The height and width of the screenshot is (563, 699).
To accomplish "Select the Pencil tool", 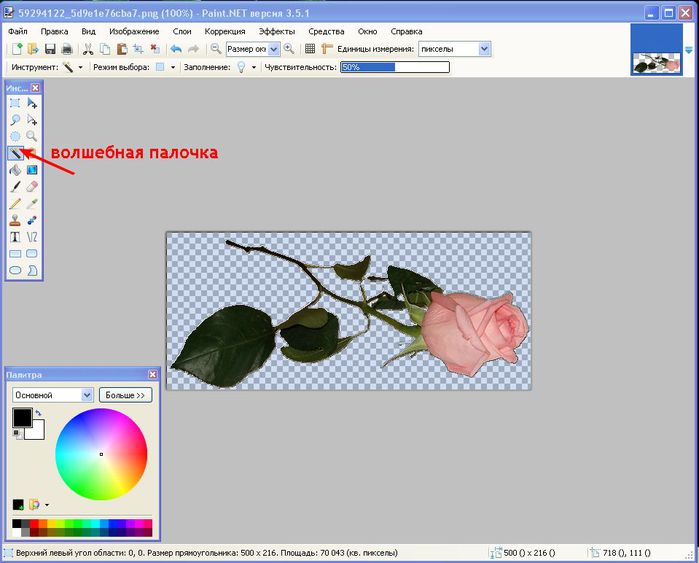I will pos(15,203).
